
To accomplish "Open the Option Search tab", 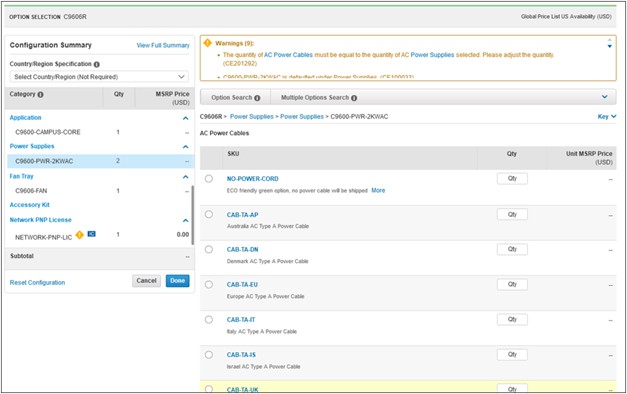I will point(236,98).
